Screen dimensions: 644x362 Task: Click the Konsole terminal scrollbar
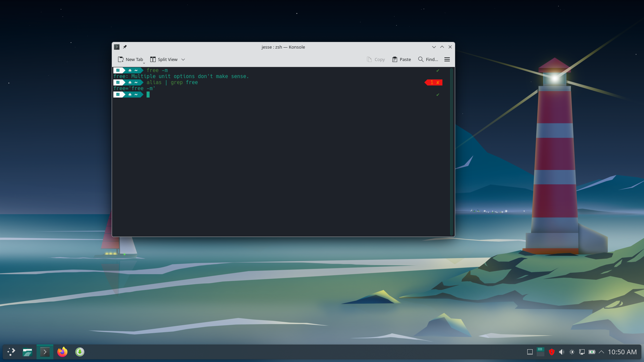coord(451,152)
